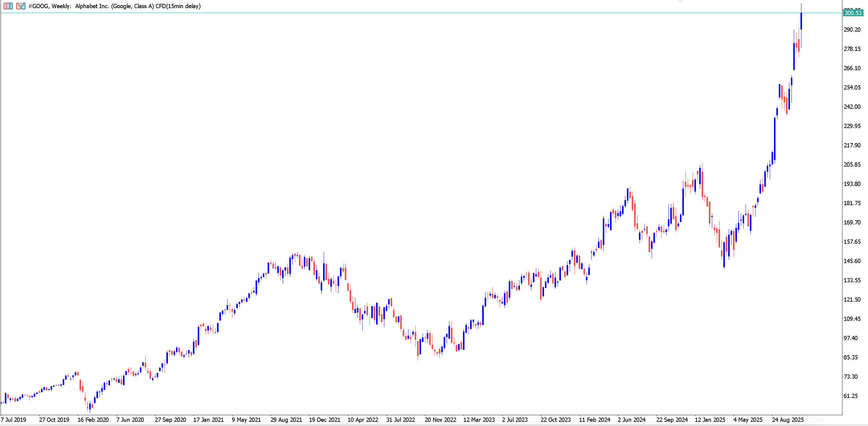Click the 2 Jun 2024 date label

631,420
